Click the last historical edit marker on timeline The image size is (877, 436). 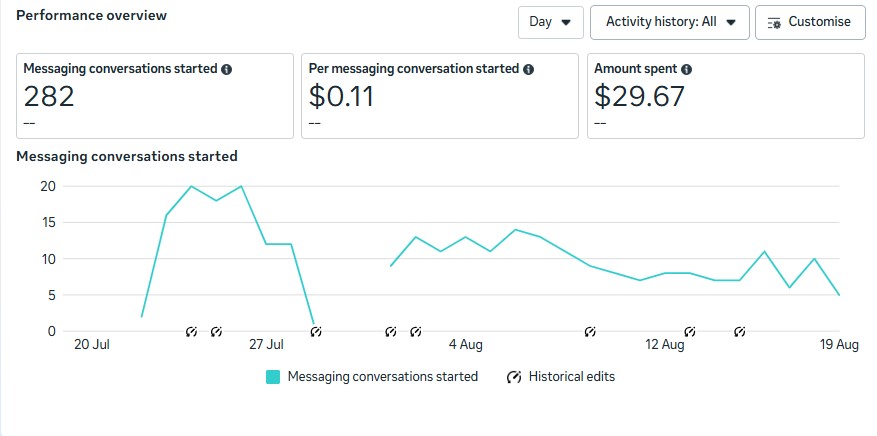click(739, 331)
